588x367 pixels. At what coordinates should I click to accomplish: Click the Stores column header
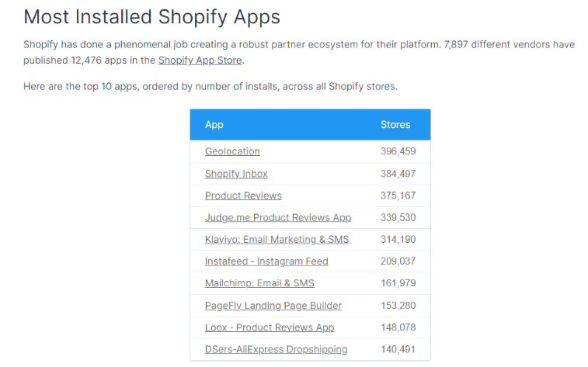tap(395, 125)
